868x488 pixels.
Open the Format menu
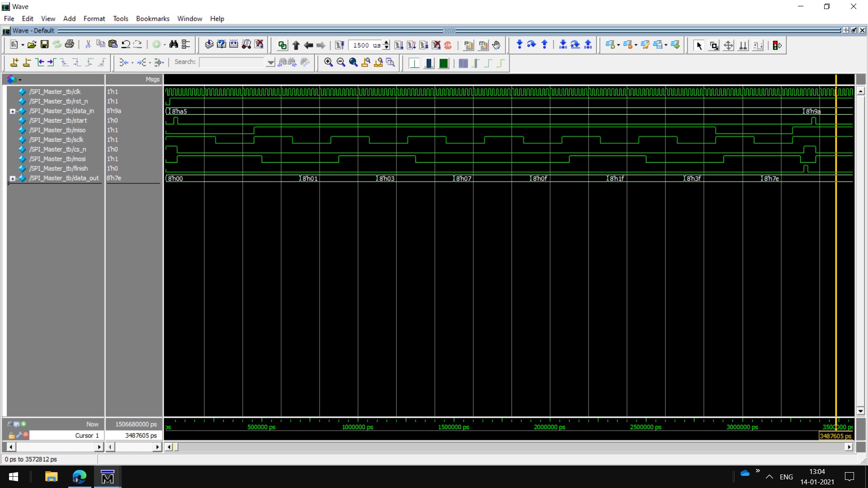[x=94, y=19]
